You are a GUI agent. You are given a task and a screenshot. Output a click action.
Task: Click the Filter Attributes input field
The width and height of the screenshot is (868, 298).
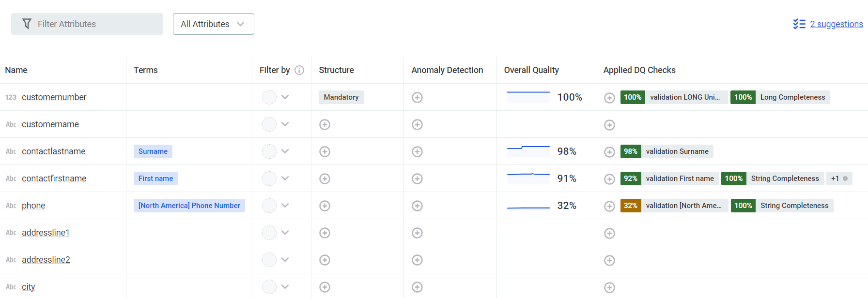[x=87, y=24]
